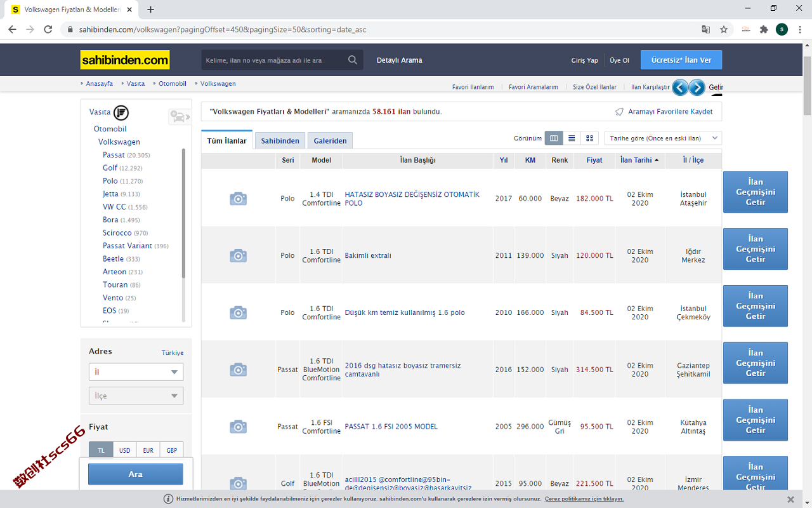
Task: Select the gallery grid view icon
Action: pos(589,138)
